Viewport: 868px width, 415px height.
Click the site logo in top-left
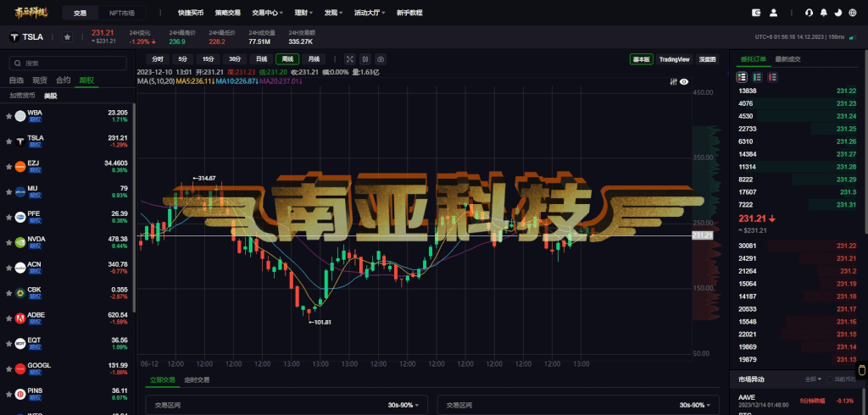point(31,12)
